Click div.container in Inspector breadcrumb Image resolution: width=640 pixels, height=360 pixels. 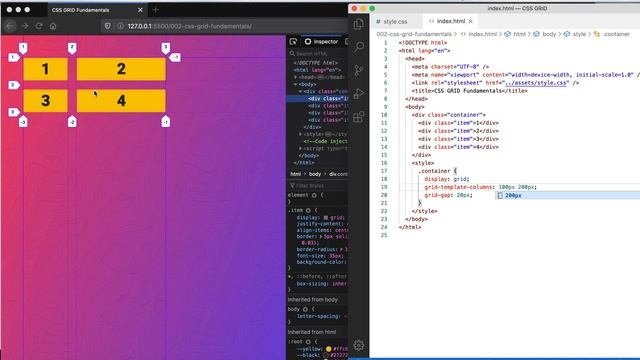[338, 174]
